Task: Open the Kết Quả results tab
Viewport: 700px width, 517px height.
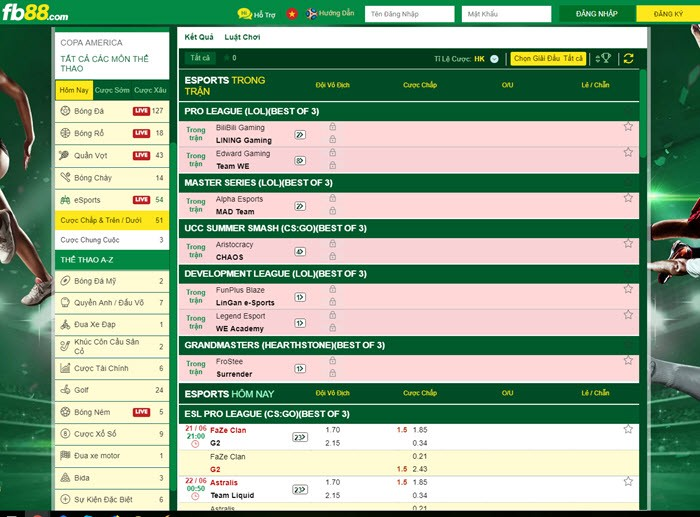Action: pos(199,37)
